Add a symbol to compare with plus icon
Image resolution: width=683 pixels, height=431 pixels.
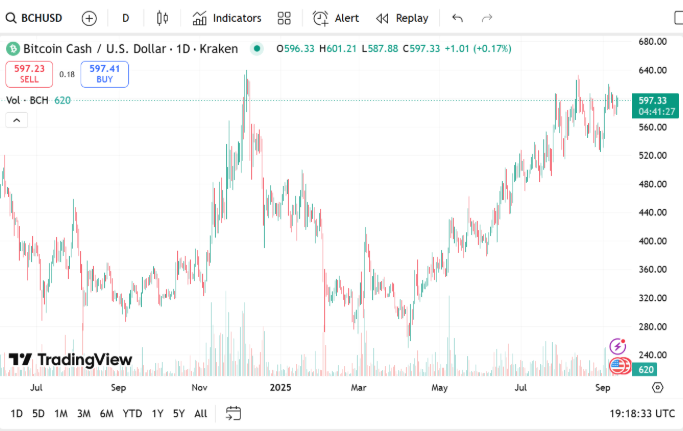point(89,18)
